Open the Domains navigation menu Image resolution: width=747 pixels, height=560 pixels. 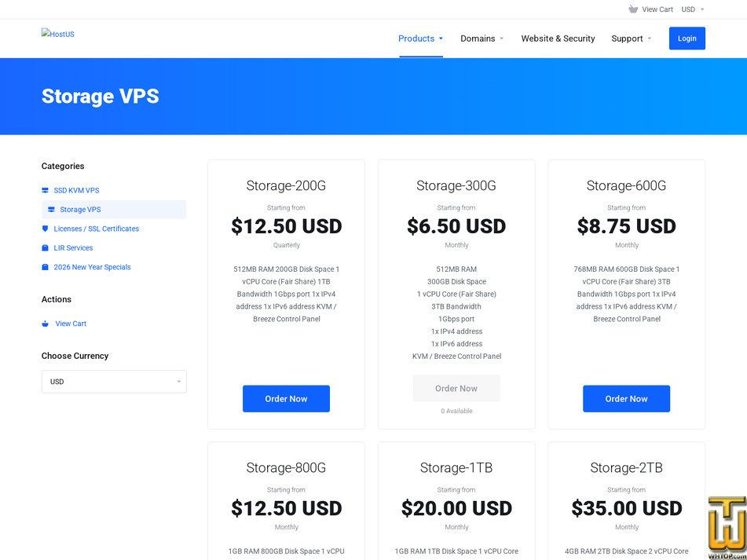[482, 38]
